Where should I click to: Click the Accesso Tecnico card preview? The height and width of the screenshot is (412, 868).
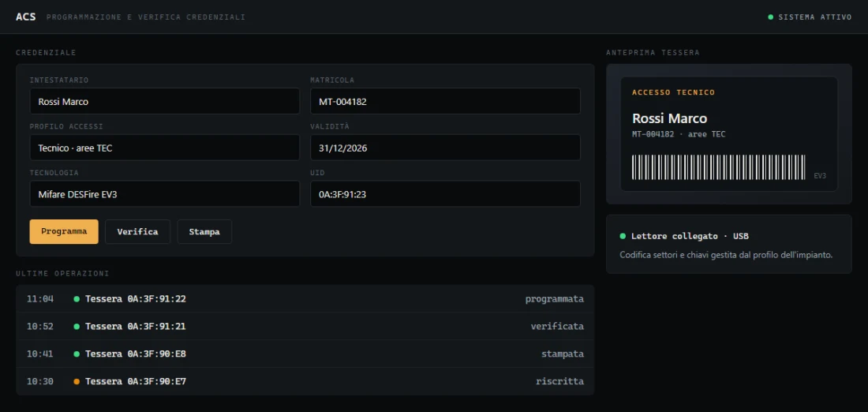pyautogui.click(x=729, y=134)
